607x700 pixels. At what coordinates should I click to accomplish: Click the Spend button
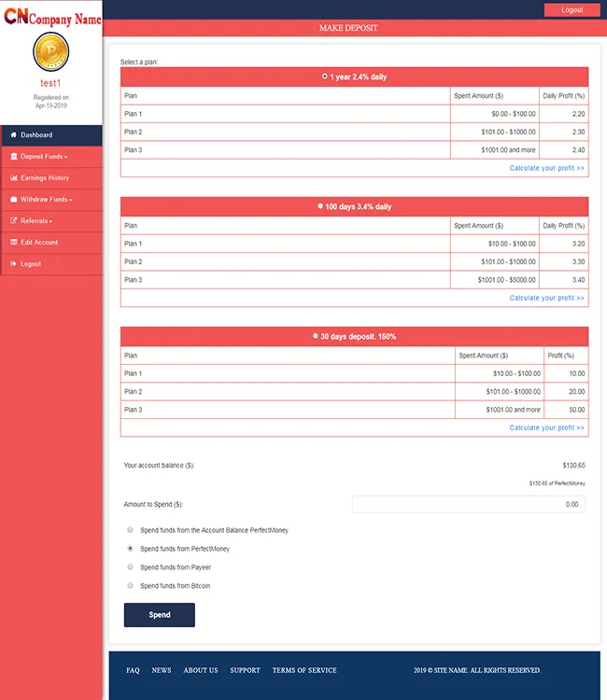click(x=160, y=615)
